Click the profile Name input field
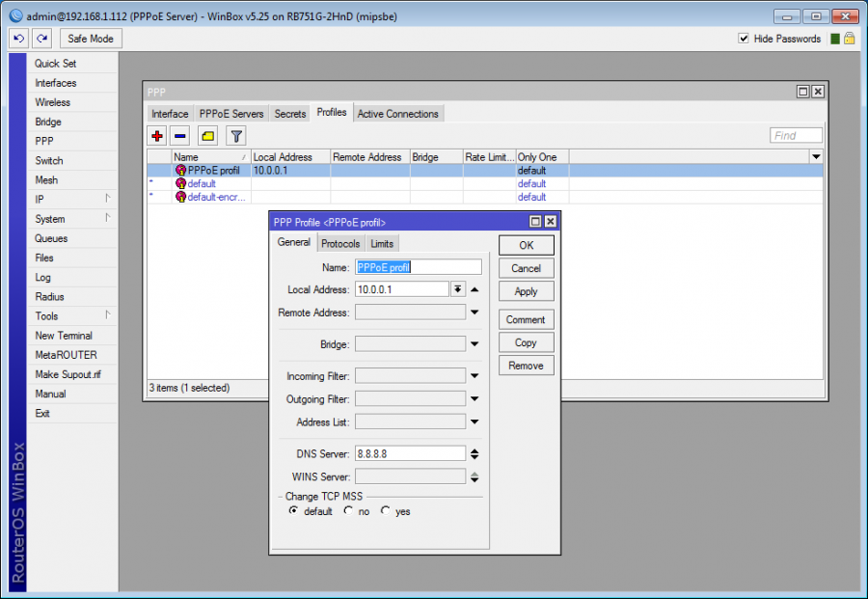 pyautogui.click(x=419, y=267)
